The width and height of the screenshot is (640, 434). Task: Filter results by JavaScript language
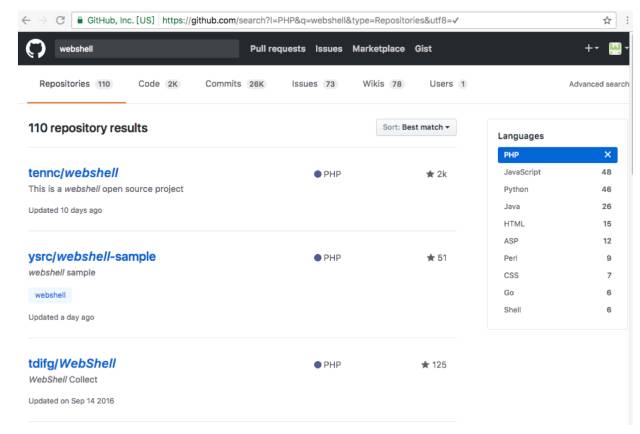557,172
